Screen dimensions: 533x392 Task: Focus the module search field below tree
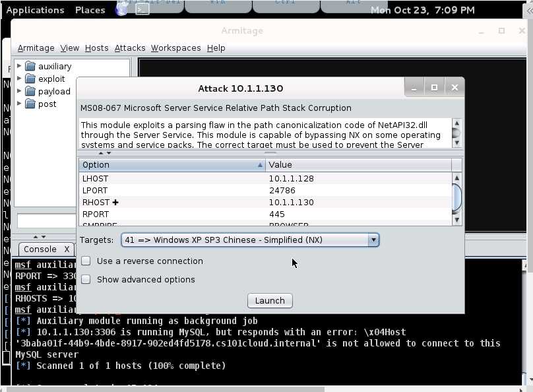tap(47, 221)
